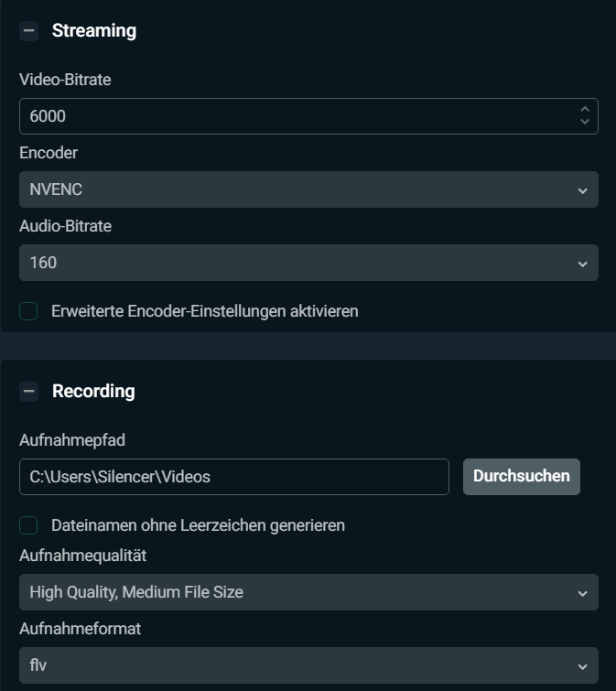Collapse the Streaming section minus icon
The height and width of the screenshot is (691, 616).
pyautogui.click(x=29, y=31)
